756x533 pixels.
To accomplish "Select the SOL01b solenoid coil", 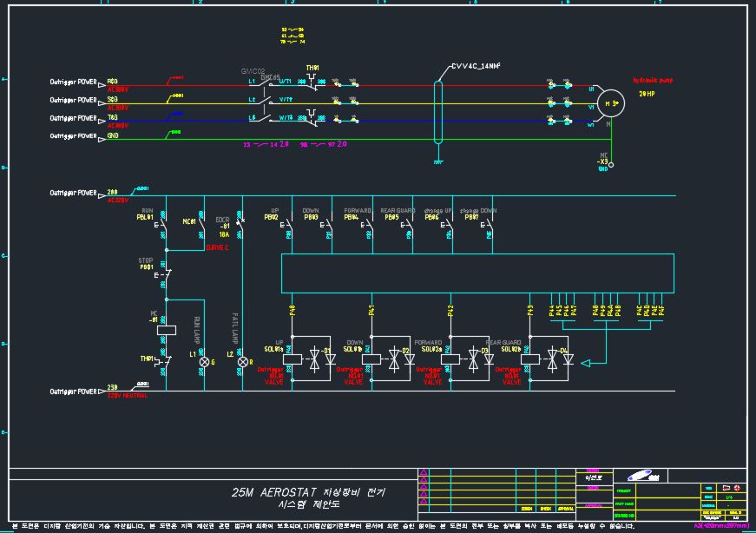I will pos(371,359).
